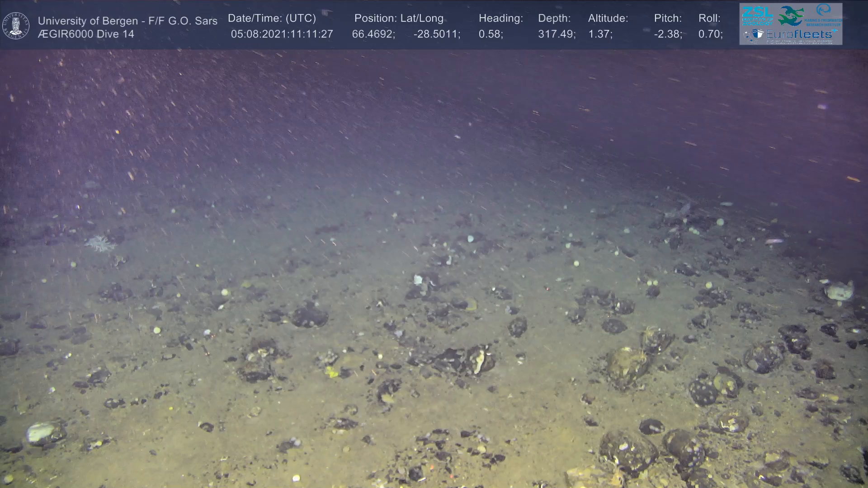Click the ÆGIR6000 Dive 14 text

pos(86,34)
